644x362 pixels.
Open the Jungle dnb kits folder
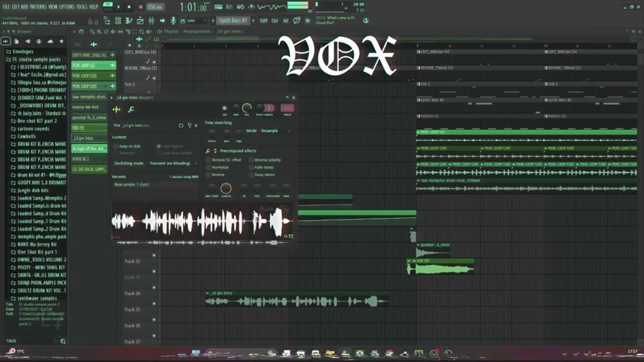point(33,191)
